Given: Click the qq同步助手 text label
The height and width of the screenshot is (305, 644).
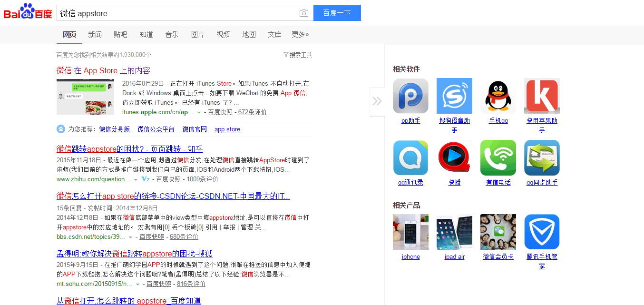Looking at the screenshot, I should tap(542, 183).
